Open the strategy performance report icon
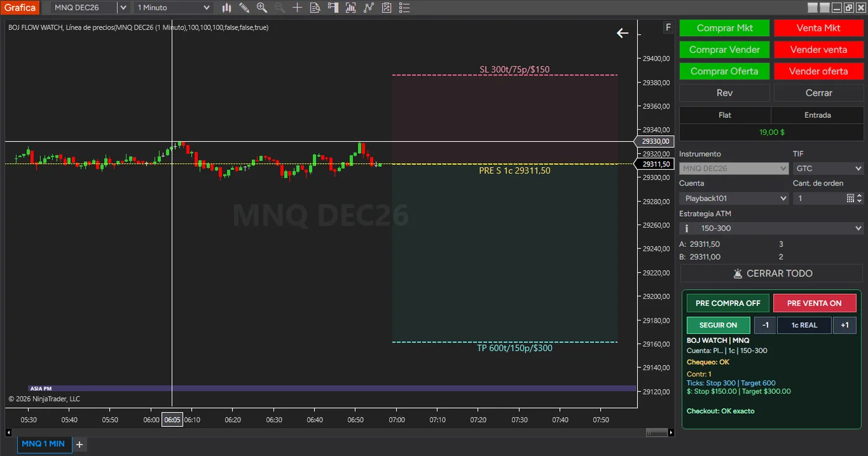 point(387,7)
